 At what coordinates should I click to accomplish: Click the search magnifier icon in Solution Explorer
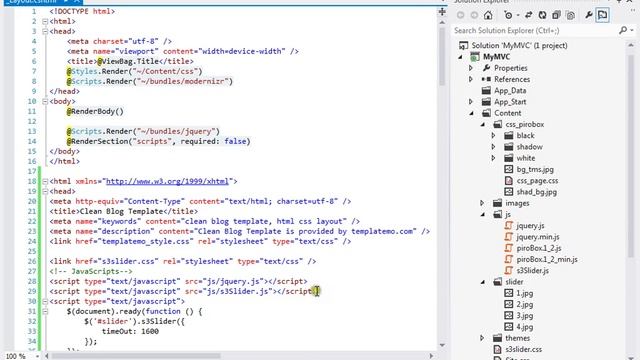623,31
